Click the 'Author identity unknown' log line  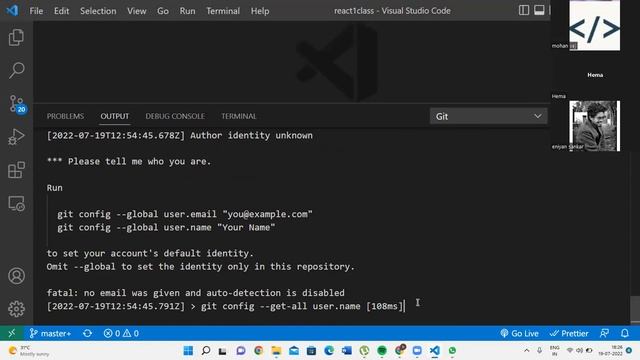tap(180, 136)
